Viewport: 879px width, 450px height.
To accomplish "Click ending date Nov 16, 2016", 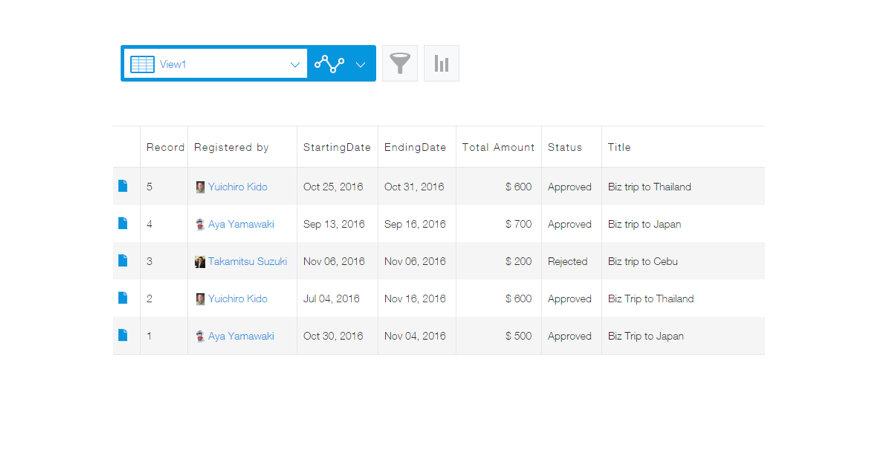I will [x=415, y=299].
